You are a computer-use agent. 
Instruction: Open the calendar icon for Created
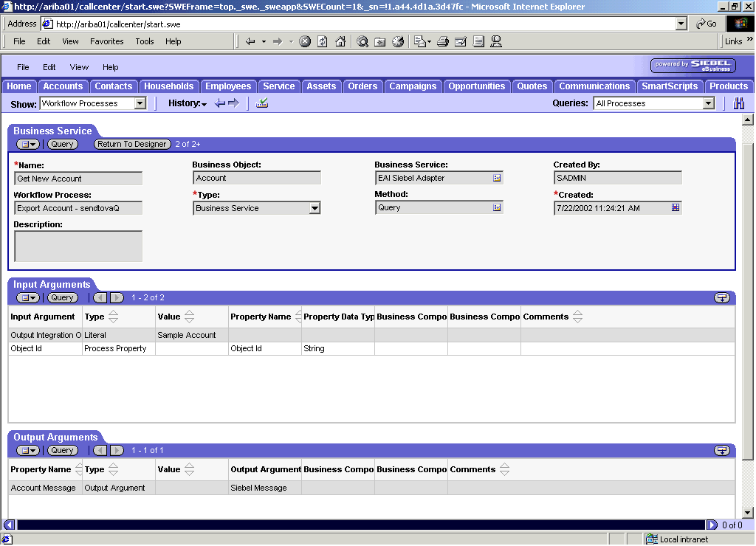tap(676, 208)
